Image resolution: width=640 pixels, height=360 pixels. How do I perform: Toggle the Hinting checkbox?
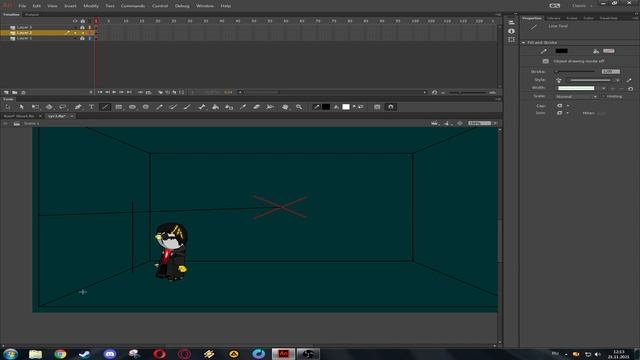(603, 96)
